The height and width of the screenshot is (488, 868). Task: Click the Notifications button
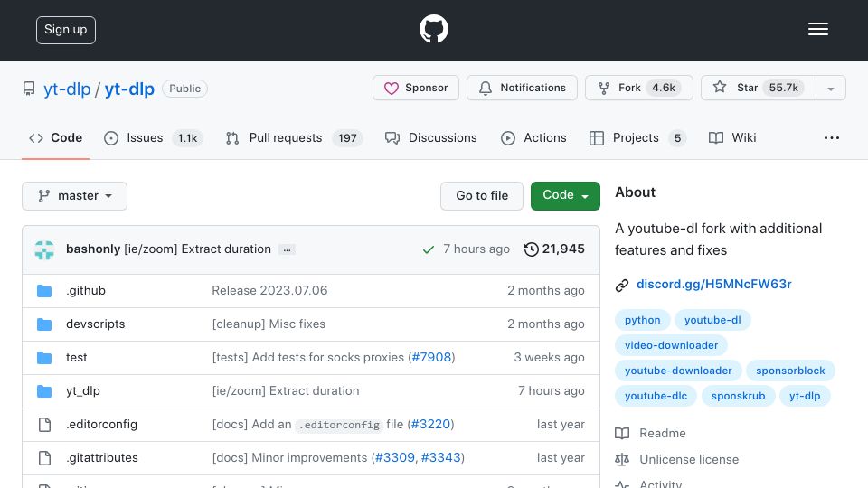pyautogui.click(x=522, y=88)
